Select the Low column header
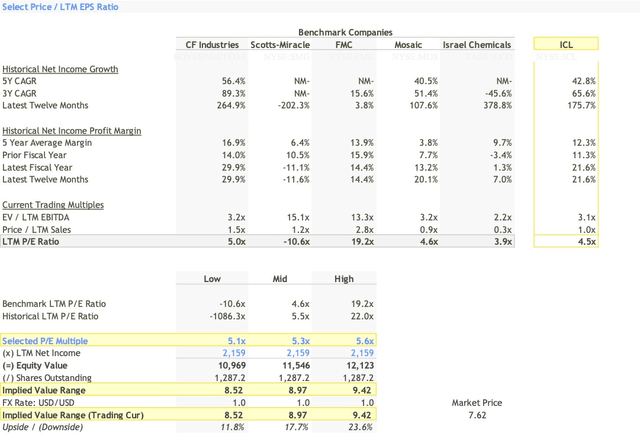This screenshot has height=445, width=640. 212,279
